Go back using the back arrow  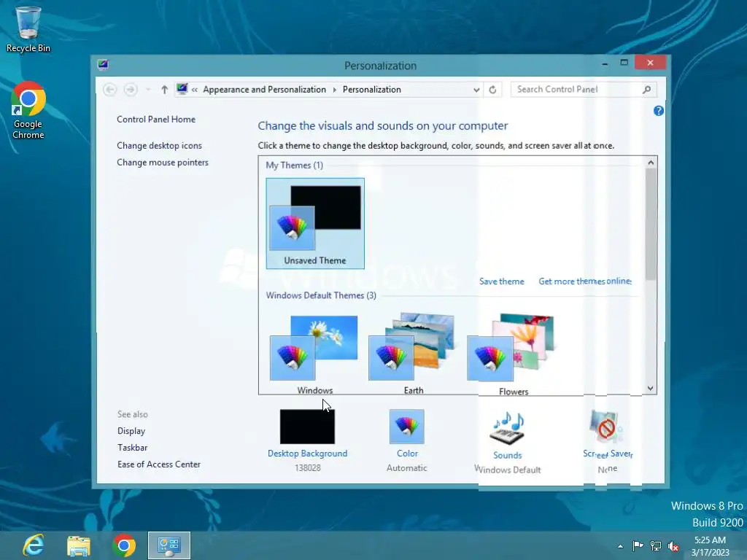click(109, 90)
